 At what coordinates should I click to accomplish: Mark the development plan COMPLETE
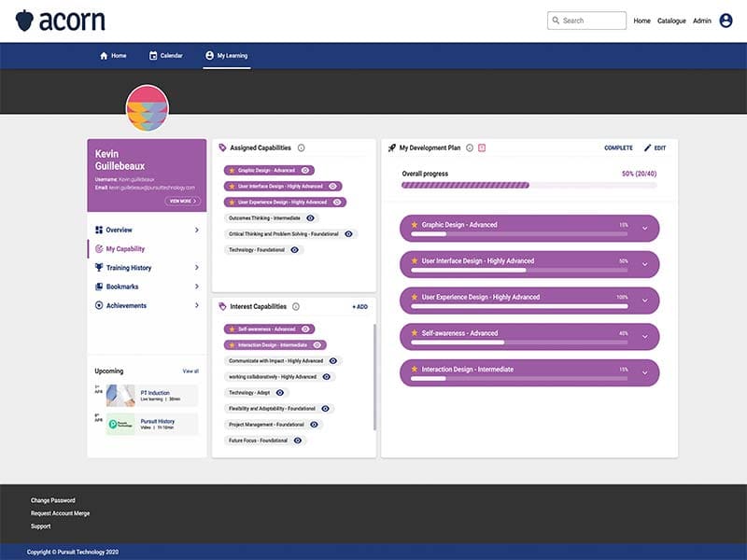[619, 148]
